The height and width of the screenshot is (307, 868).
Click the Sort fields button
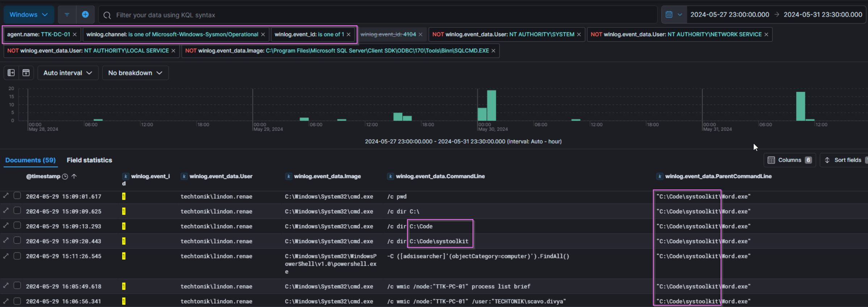click(x=844, y=160)
